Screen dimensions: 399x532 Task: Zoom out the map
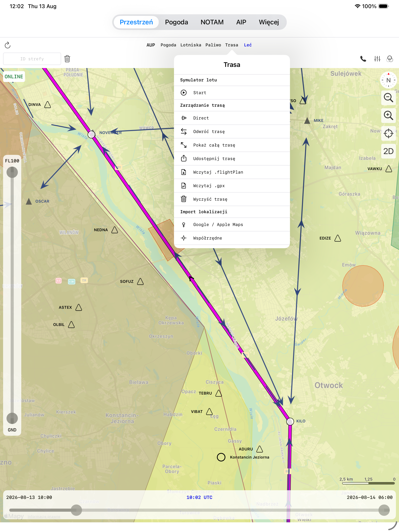point(388,98)
